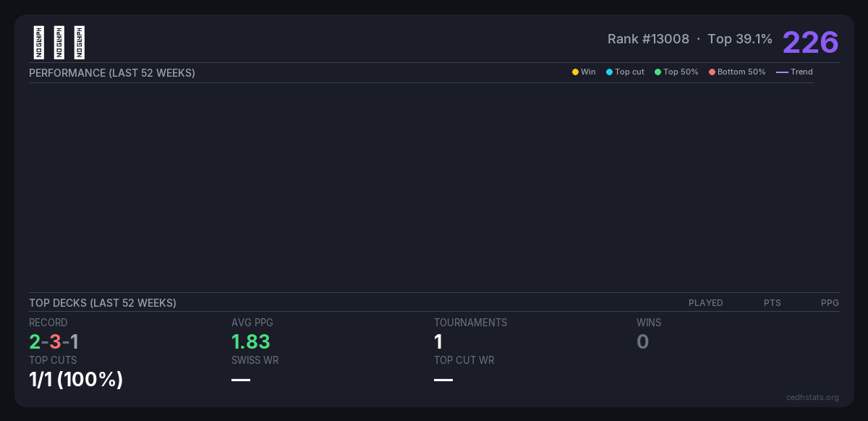Click the cyan Top cut legend dot
Image resolution: width=868 pixels, height=421 pixels.
pos(609,72)
